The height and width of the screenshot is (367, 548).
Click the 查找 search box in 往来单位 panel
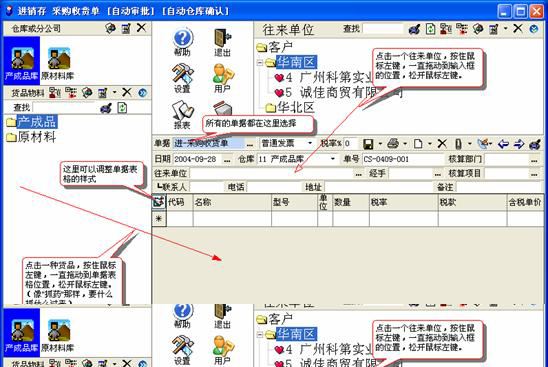click(x=383, y=29)
